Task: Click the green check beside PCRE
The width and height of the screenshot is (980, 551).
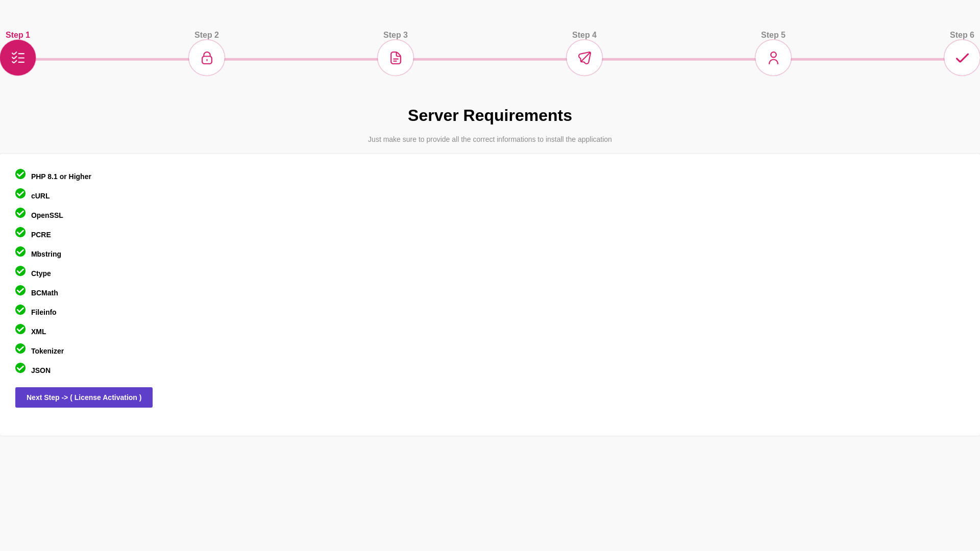Action: click(x=20, y=232)
